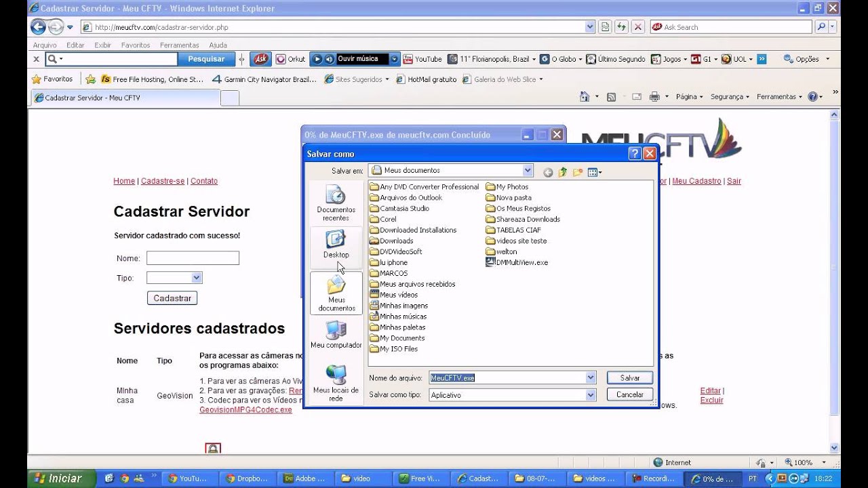
Task: Open the Favoritos menu
Action: click(x=136, y=45)
